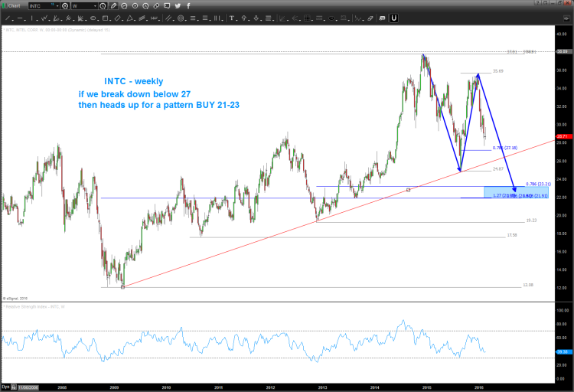The image size is (574, 392).
Task: Select the Gann fan tool
Action: pos(80,18)
